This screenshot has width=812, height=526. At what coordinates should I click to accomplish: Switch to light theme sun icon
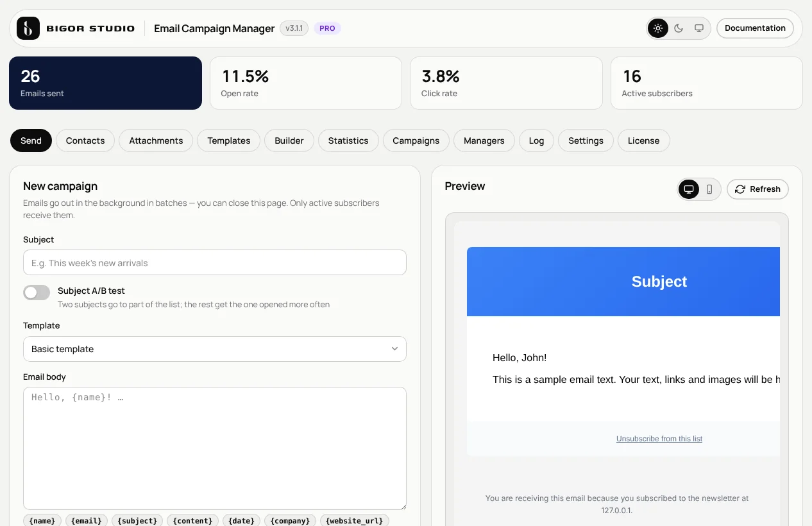[x=658, y=28]
